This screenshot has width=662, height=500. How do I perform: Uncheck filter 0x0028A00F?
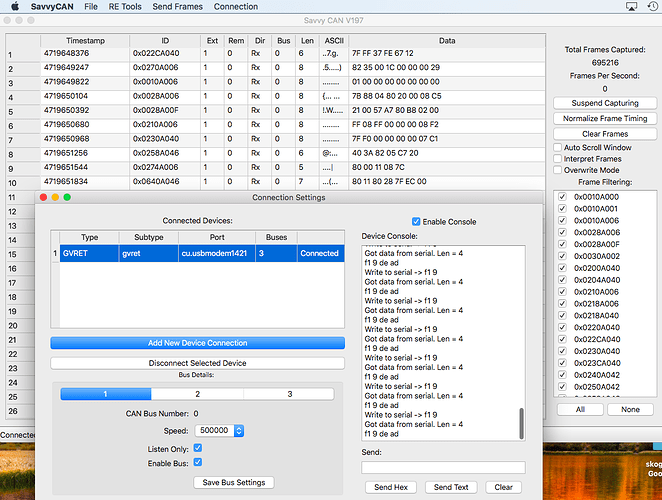[562, 244]
